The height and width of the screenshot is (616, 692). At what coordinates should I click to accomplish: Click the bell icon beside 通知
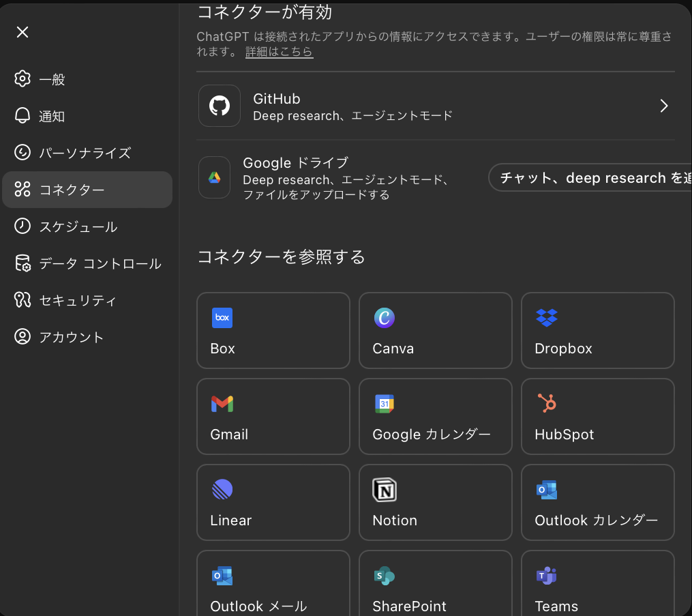(22, 116)
